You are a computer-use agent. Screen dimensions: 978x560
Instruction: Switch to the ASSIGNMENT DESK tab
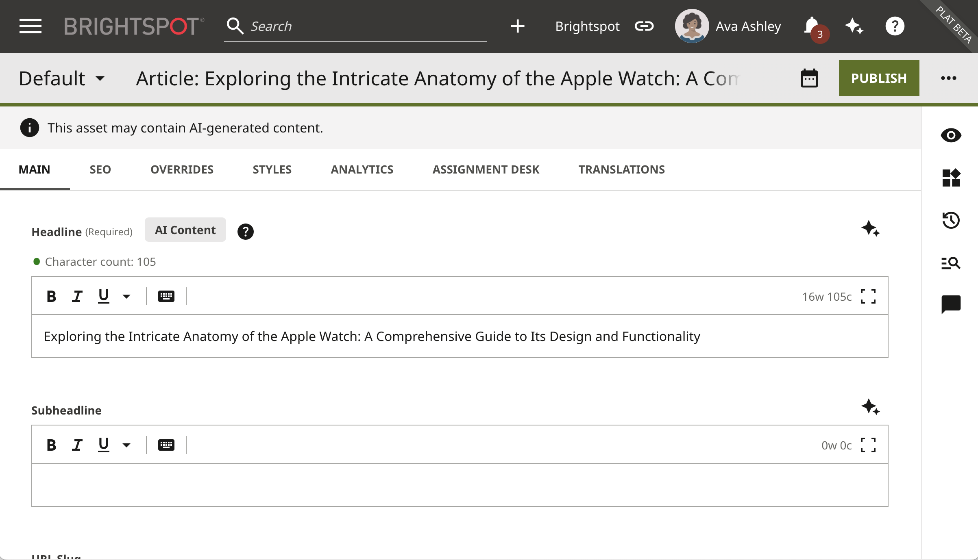486,169
